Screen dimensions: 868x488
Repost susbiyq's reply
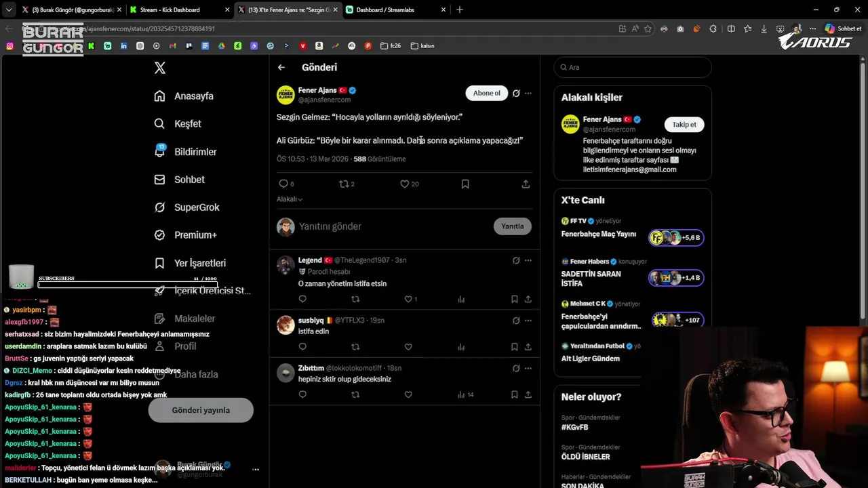click(x=355, y=347)
